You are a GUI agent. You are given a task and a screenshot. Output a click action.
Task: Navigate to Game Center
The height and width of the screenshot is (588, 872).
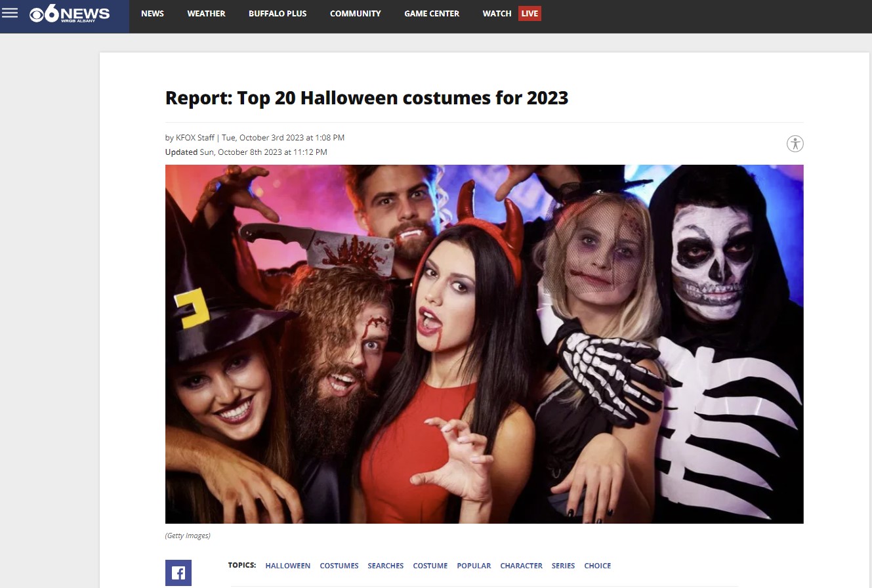coord(432,14)
